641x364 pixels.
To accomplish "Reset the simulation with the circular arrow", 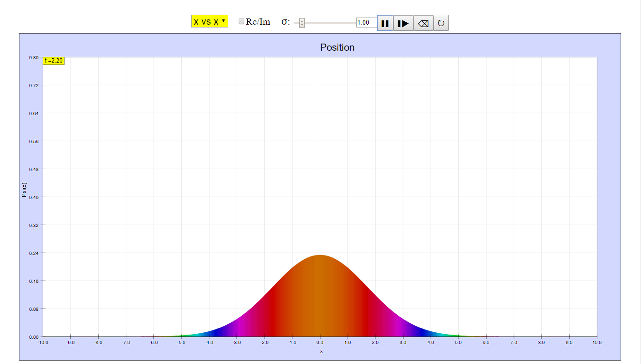I will point(441,23).
